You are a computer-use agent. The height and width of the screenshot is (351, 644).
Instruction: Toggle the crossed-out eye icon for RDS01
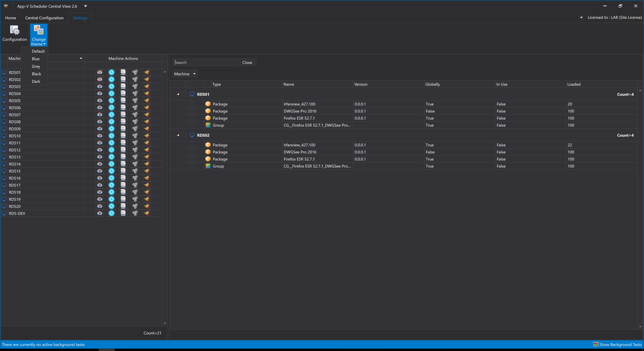[x=100, y=72]
